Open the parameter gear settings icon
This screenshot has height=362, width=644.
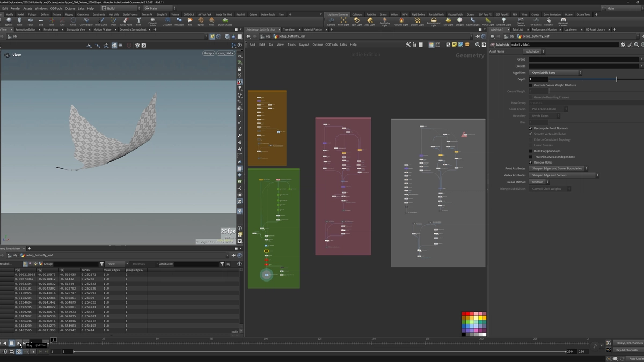[x=623, y=45]
